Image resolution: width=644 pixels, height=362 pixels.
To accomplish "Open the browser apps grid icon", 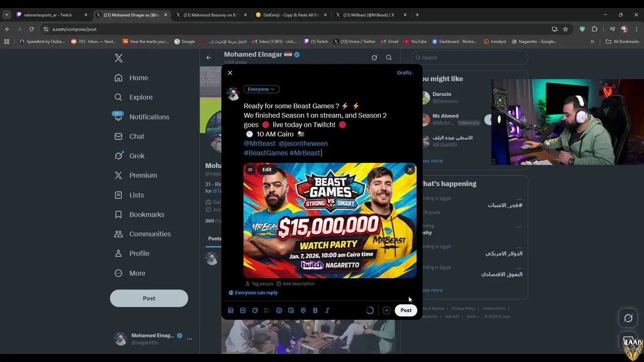I will [x=7, y=42].
